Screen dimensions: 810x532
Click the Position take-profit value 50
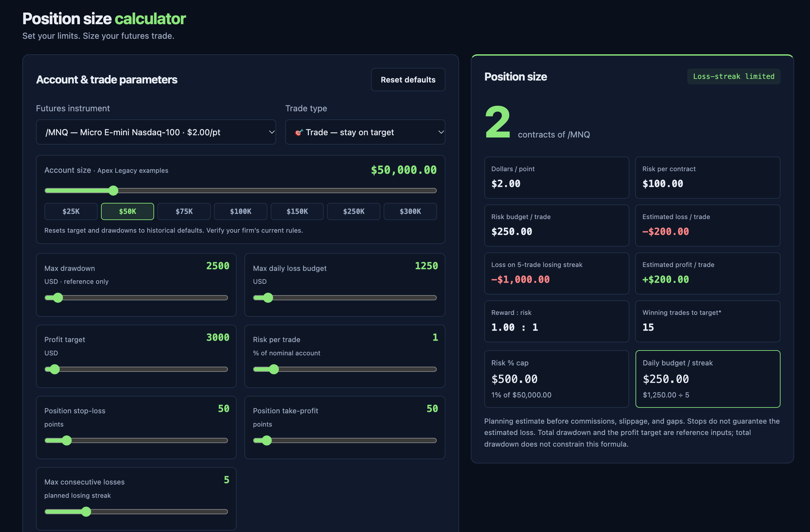432,408
